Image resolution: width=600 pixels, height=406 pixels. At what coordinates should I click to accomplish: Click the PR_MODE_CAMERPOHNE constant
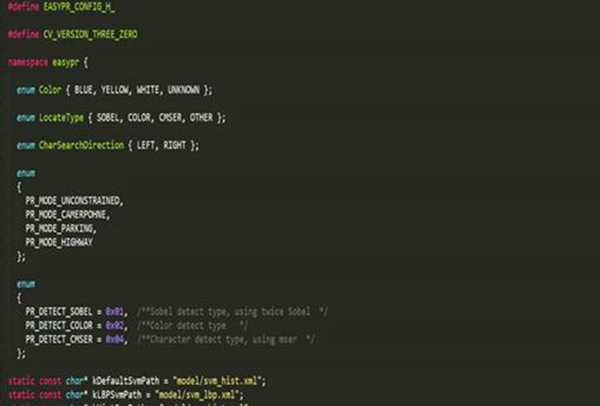[x=69, y=214]
